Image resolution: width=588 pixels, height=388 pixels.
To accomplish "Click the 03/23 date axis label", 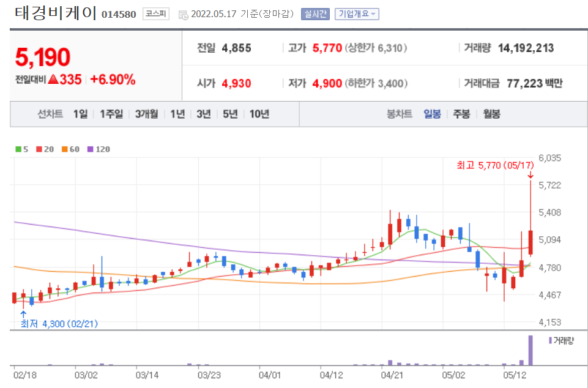I will coord(209,375).
